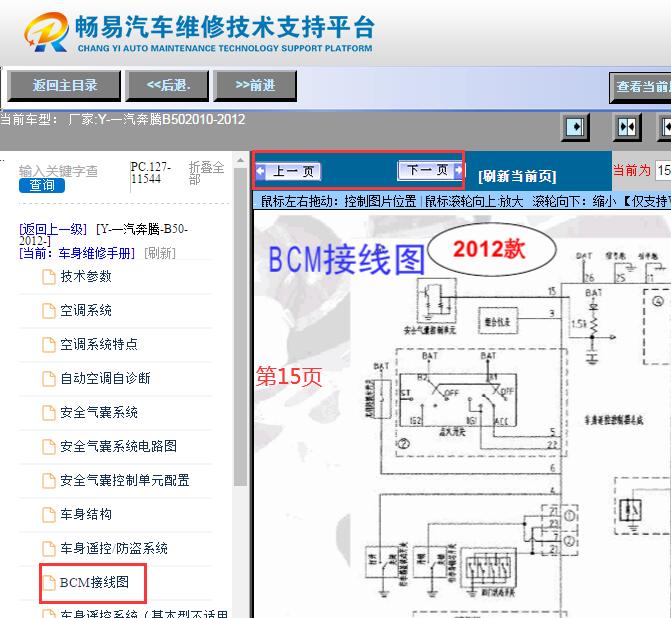Click the page icon beside 车身结构
This screenshot has width=671, height=618.
point(49,514)
